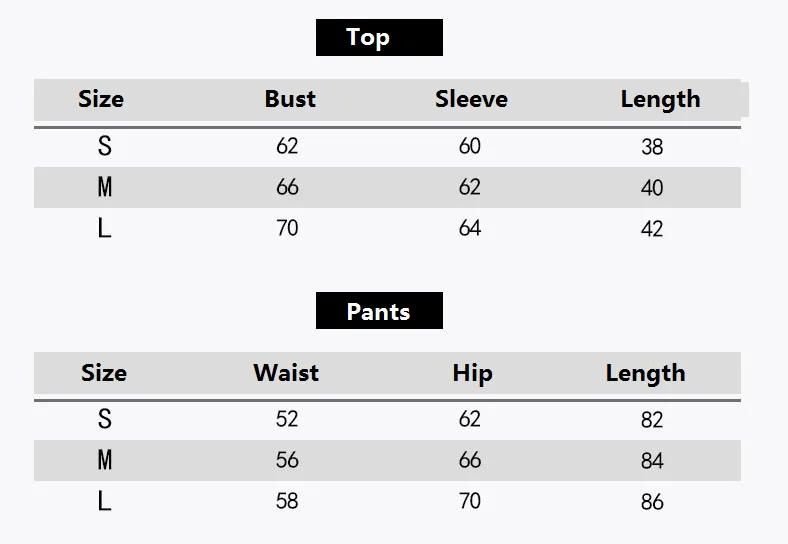Click the Top table Size header
788x544 pixels.
[x=101, y=99]
